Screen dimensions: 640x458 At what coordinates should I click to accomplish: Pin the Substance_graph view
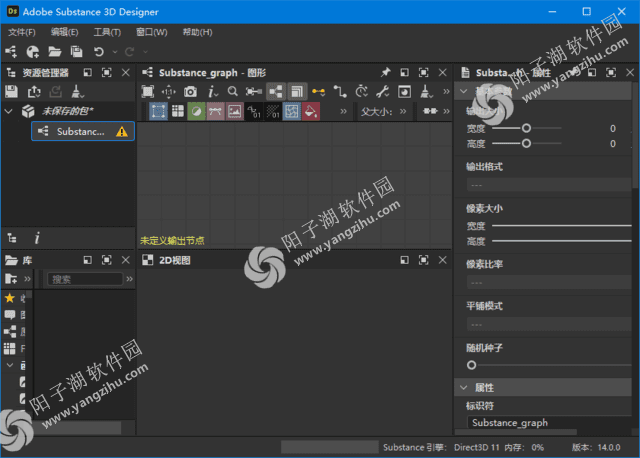tap(385, 73)
